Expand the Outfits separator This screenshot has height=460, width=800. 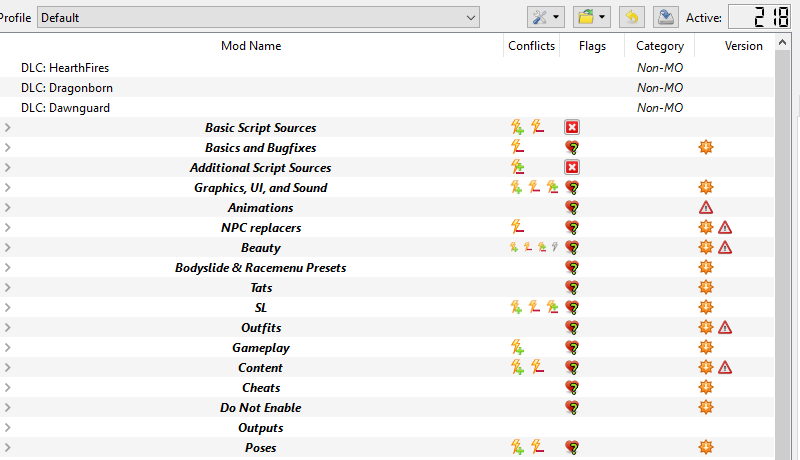point(8,327)
